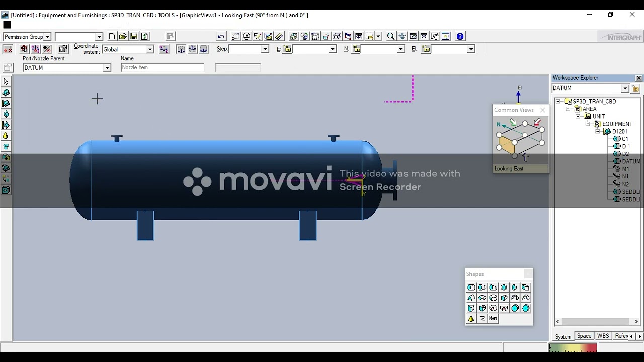The width and height of the screenshot is (644, 362).
Task: Click the first cylinder shape in Shapes palette
Action: [x=471, y=287]
